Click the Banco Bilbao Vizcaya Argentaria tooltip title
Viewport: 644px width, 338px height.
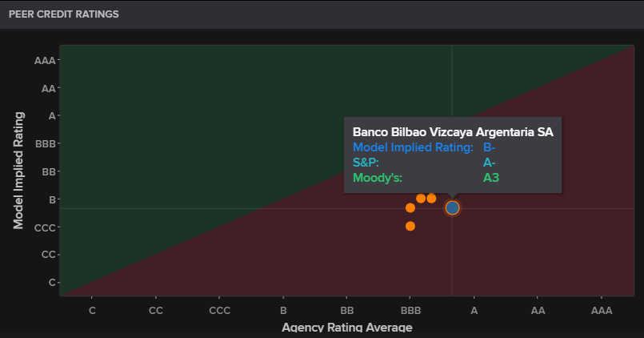[453, 131]
